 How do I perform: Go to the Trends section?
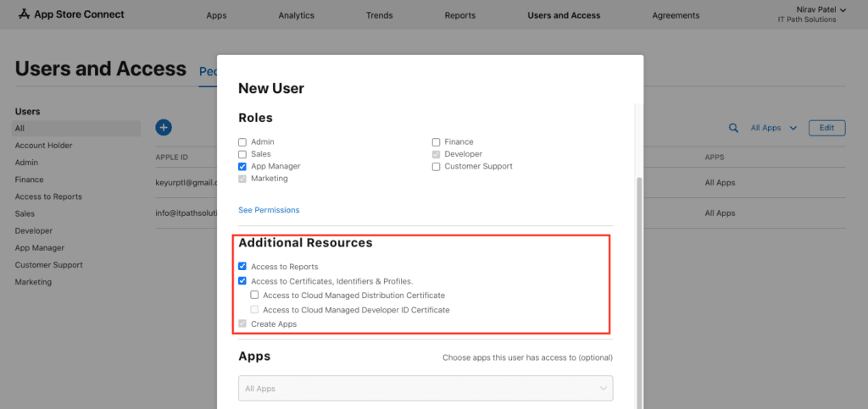pyautogui.click(x=379, y=15)
